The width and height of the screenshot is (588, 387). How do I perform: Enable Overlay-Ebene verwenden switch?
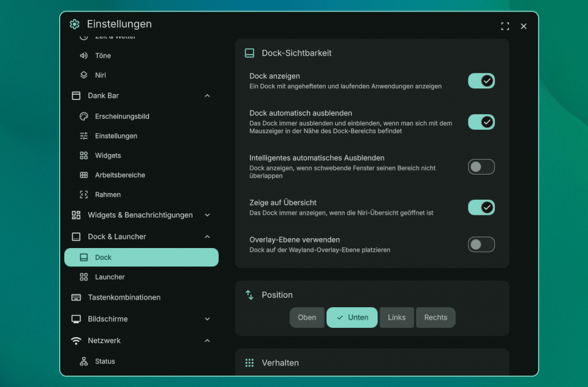481,245
